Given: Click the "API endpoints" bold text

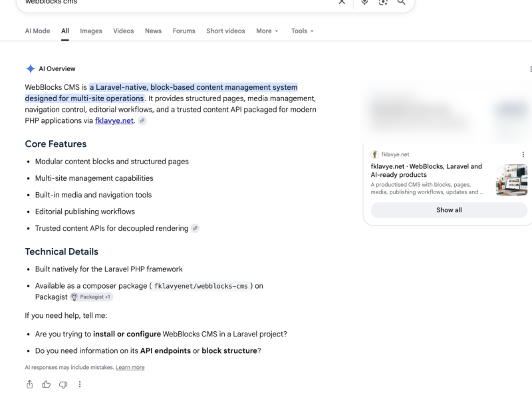Looking at the screenshot, I should point(166,351).
